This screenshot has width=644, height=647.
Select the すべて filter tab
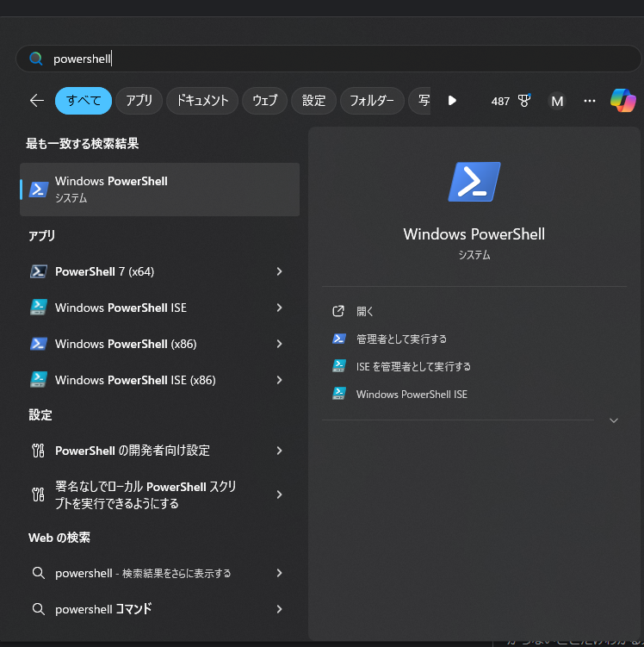[x=84, y=100]
